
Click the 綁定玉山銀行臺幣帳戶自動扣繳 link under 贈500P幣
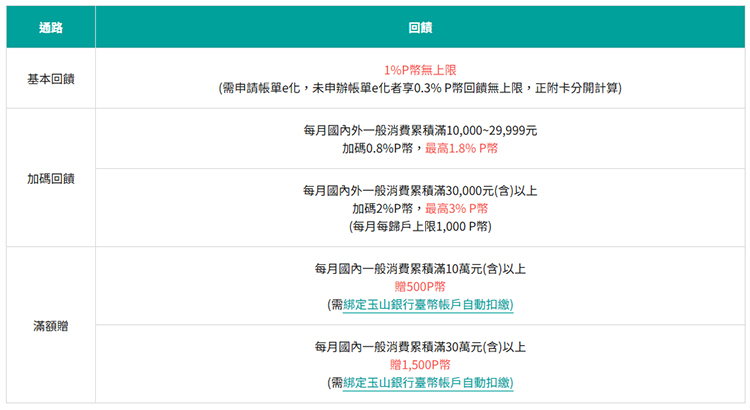(427, 305)
